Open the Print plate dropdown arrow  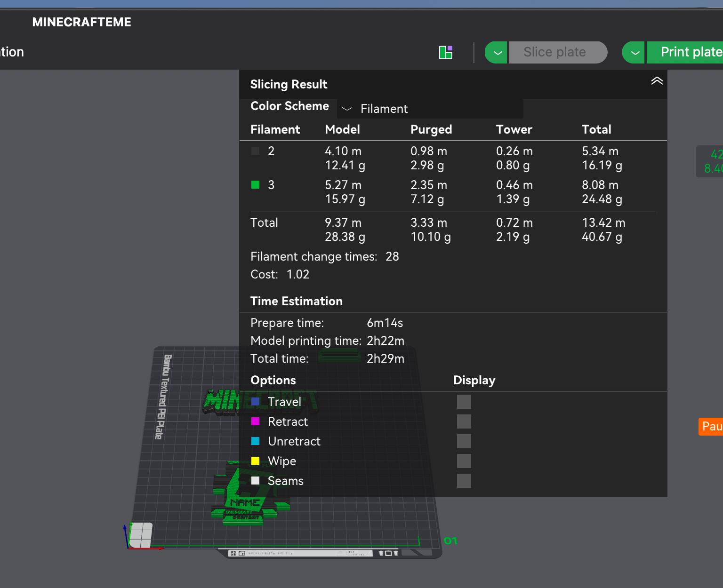pyautogui.click(x=634, y=52)
